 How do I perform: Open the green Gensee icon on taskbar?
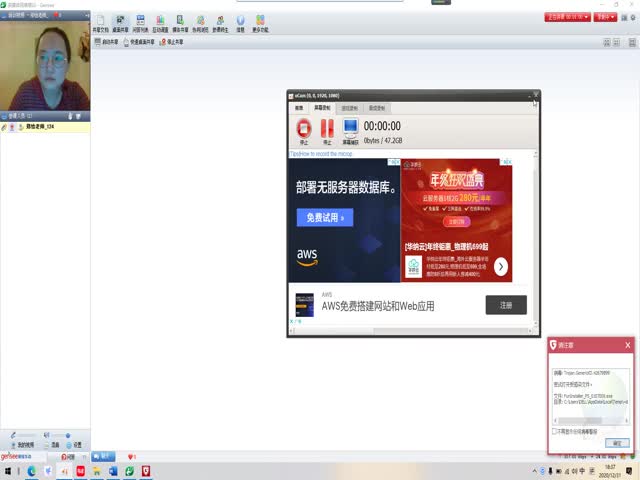click(x=129, y=471)
